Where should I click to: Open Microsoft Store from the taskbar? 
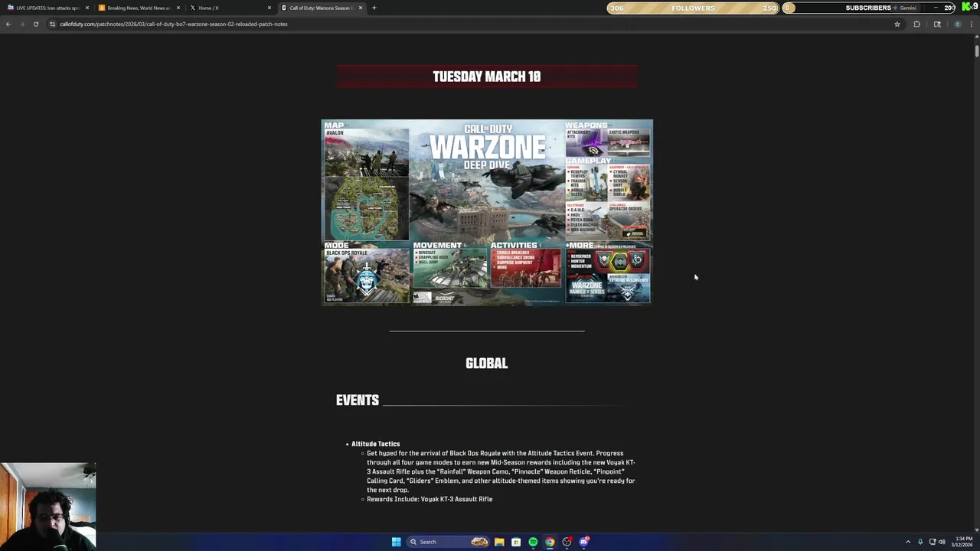click(x=516, y=542)
